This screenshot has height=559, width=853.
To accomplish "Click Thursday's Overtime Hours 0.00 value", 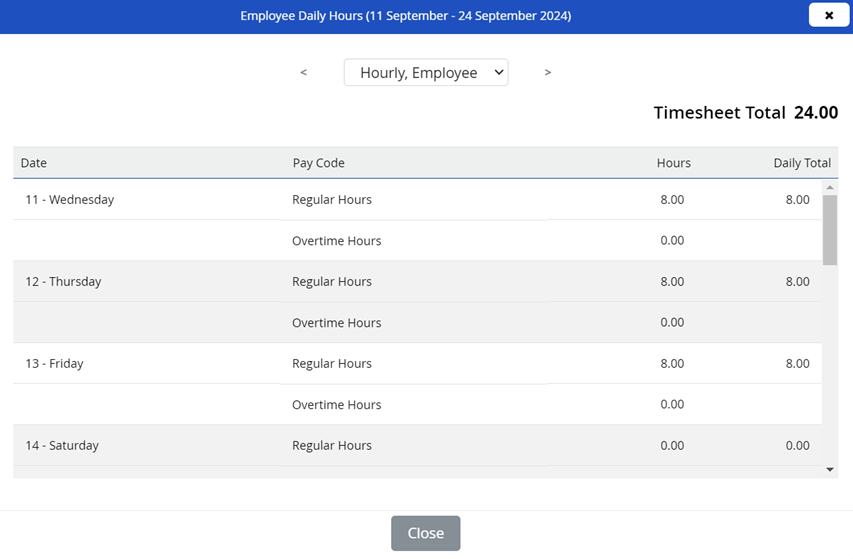I will click(x=672, y=323).
